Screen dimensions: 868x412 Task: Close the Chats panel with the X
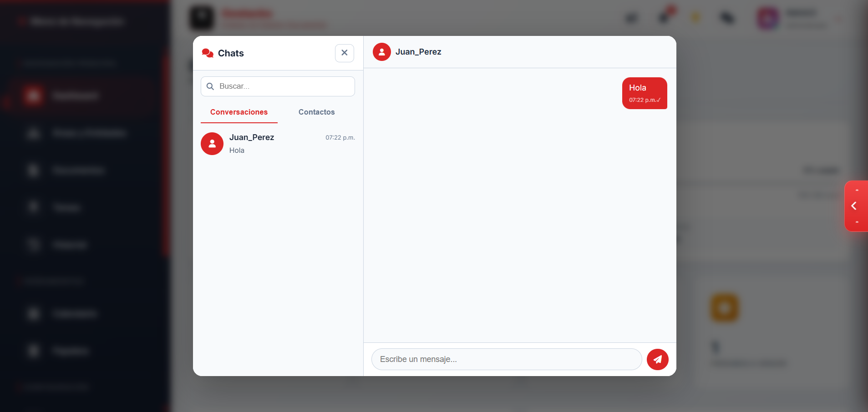tap(345, 53)
